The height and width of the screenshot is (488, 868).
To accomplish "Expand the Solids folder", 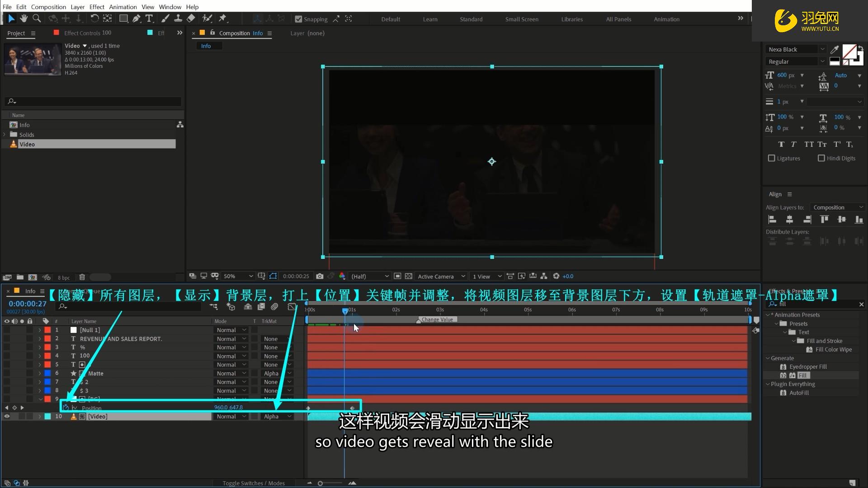I will pyautogui.click(x=5, y=135).
